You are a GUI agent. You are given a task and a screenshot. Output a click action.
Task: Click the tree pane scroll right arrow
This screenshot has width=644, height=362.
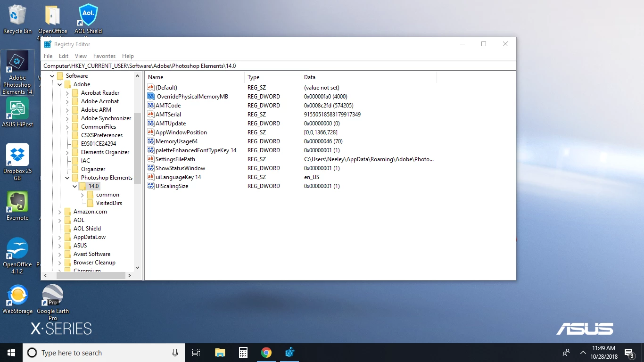point(130,275)
